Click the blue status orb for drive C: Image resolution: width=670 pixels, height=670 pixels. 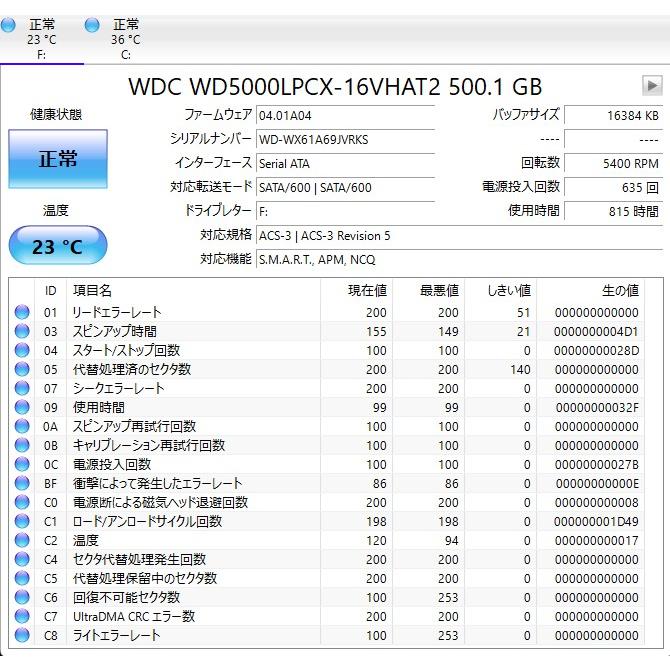(x=92, y=25)
